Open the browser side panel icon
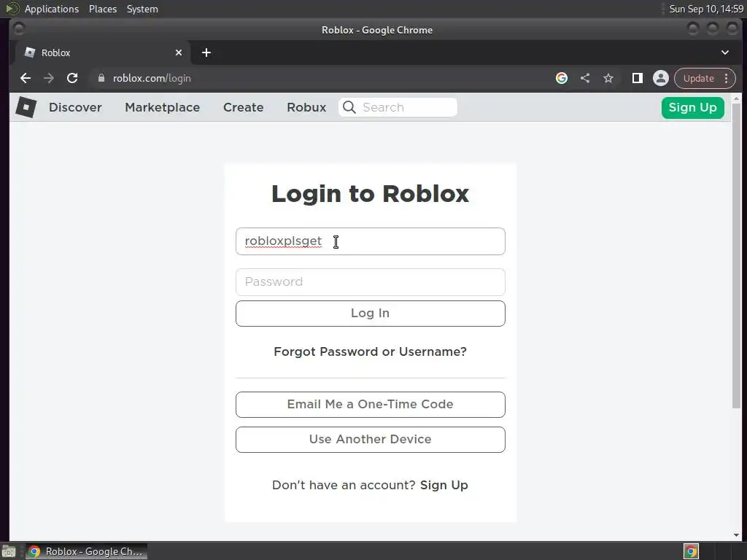 [x=638, y=78]
